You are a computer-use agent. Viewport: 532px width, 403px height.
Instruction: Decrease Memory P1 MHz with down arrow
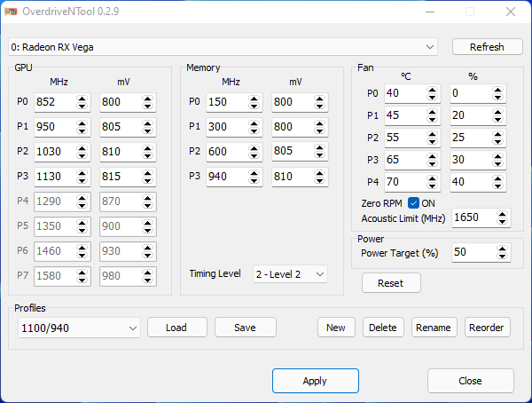tap(254, 130)
